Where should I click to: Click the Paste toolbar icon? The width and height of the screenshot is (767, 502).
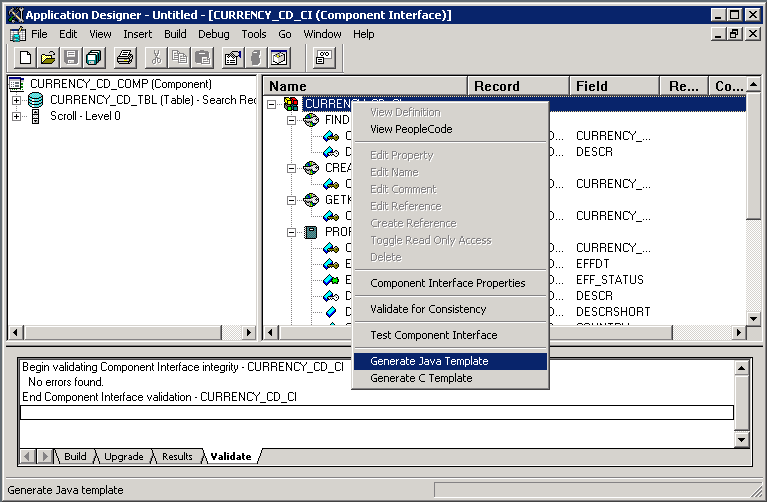point(202,58)
